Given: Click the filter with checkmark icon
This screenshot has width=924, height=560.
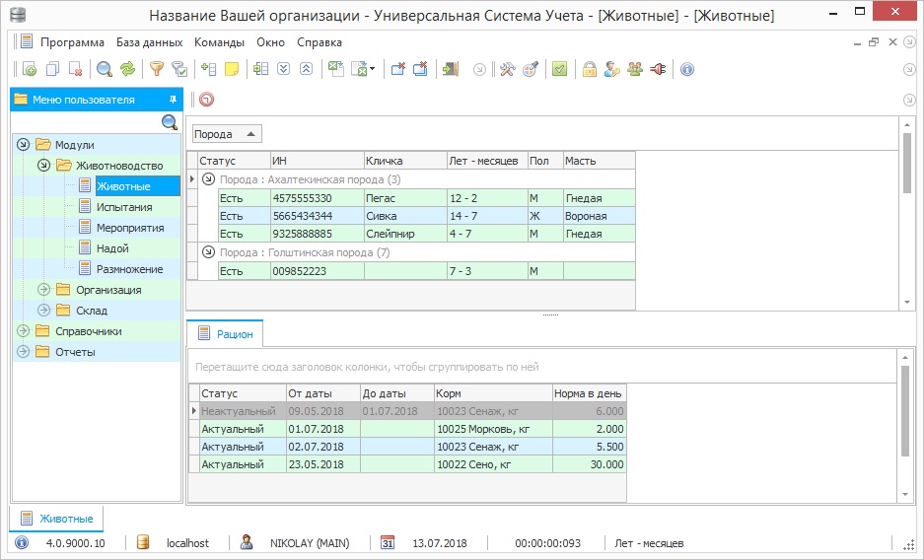Looking at the screenshot, I should pos(179,69).
